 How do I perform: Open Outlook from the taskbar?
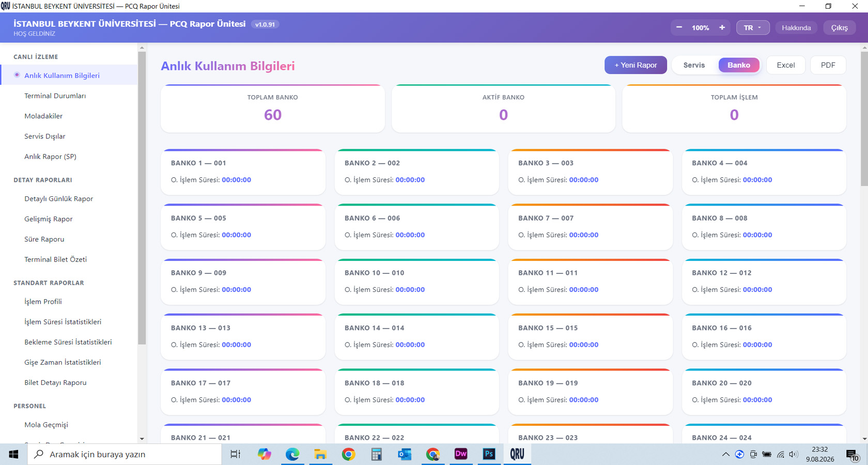404,454
